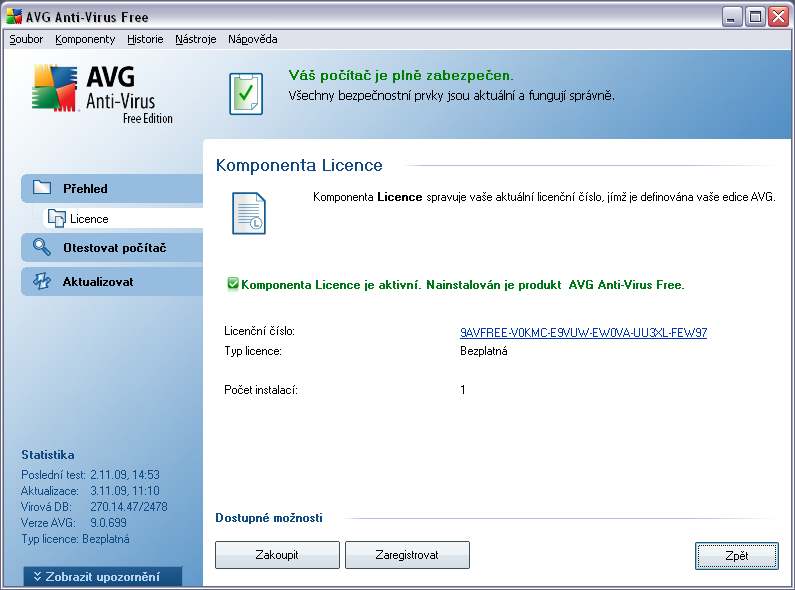This screenshot has width=795, height=590.
Task: Open the Komponenty menu
Action: (85, 39)
